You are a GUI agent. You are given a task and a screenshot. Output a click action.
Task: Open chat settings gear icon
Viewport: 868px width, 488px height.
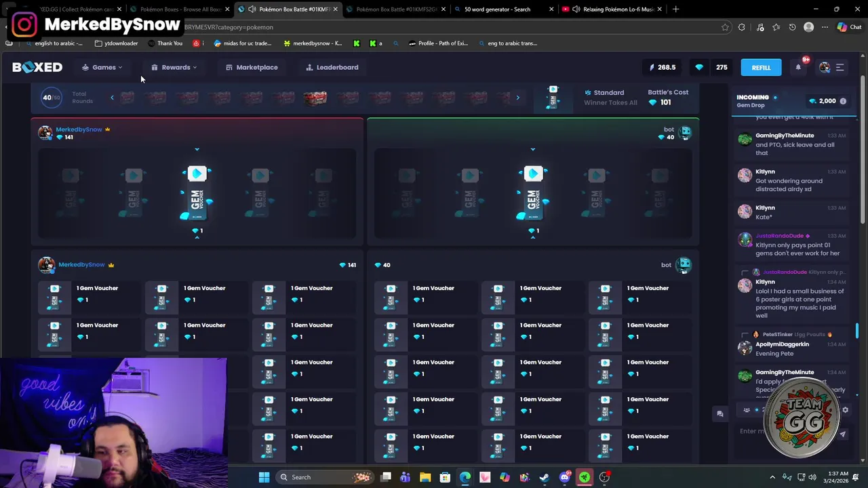click(x=845, y=410)
